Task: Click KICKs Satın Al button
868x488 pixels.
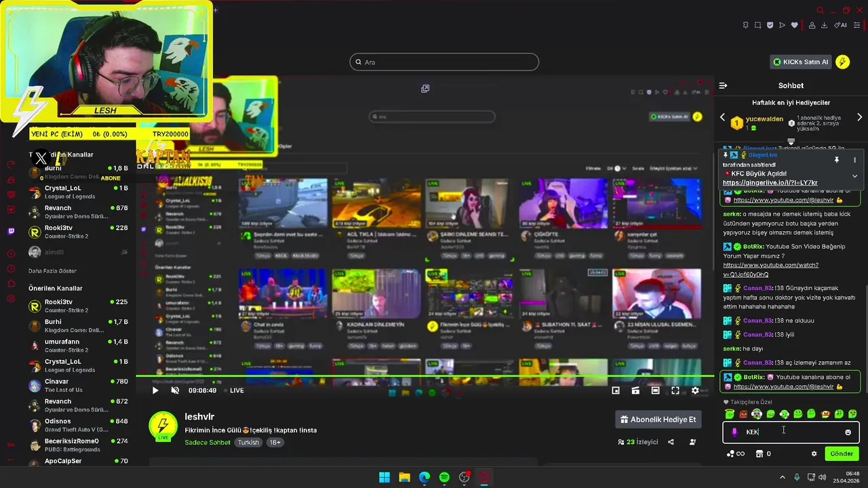Action: tap(801, 62)
